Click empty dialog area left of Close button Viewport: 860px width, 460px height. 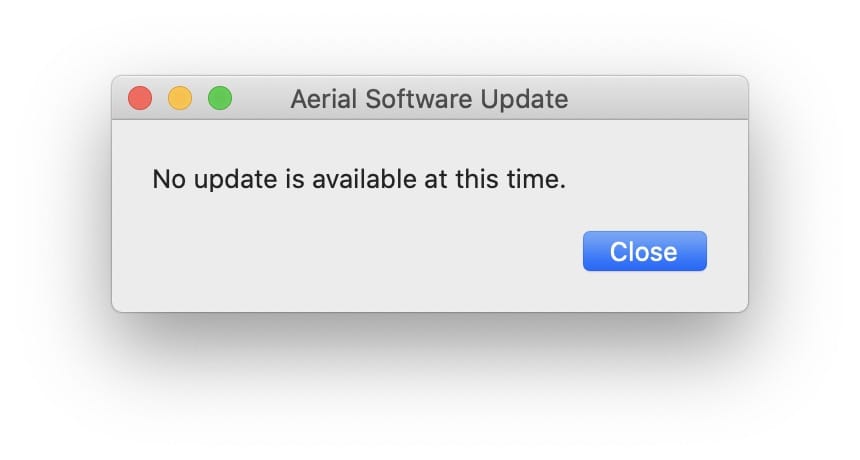(x=351, y=251)
